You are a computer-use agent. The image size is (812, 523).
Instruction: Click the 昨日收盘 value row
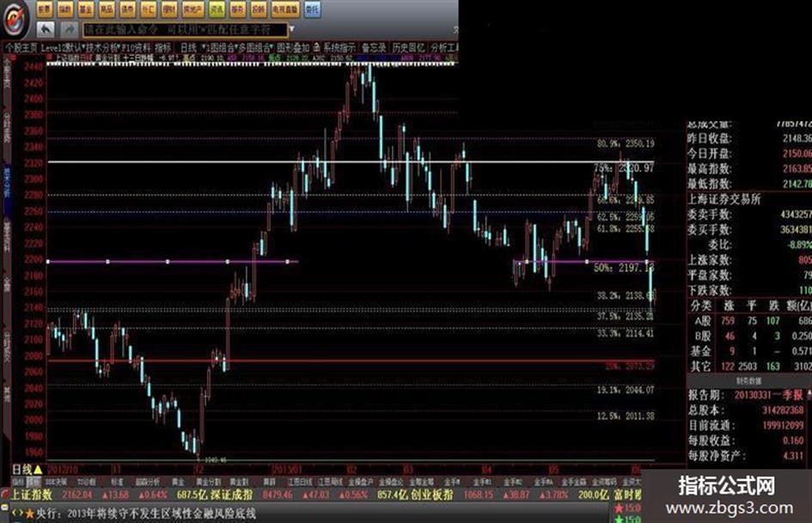tap(748, 139)
